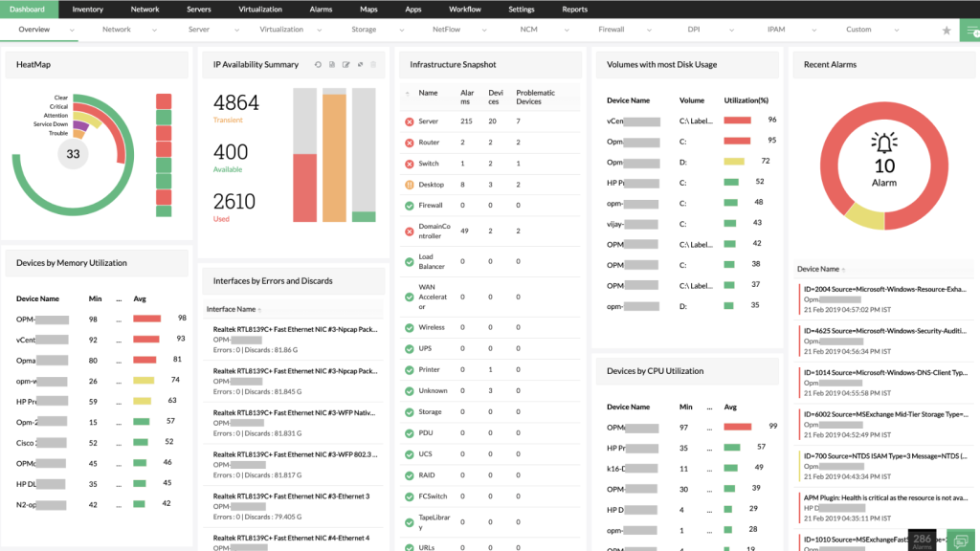Open the NetFlow tab dropdown arrow

(484, 30)
